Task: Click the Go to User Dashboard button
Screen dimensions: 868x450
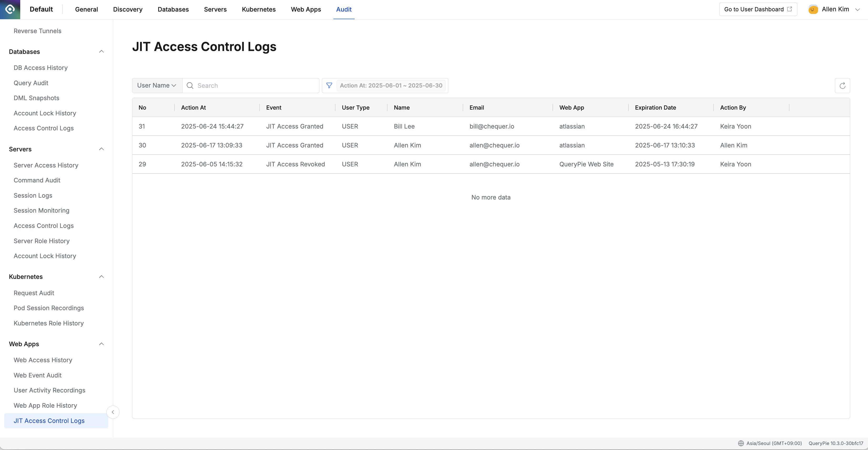Action: 758,9
